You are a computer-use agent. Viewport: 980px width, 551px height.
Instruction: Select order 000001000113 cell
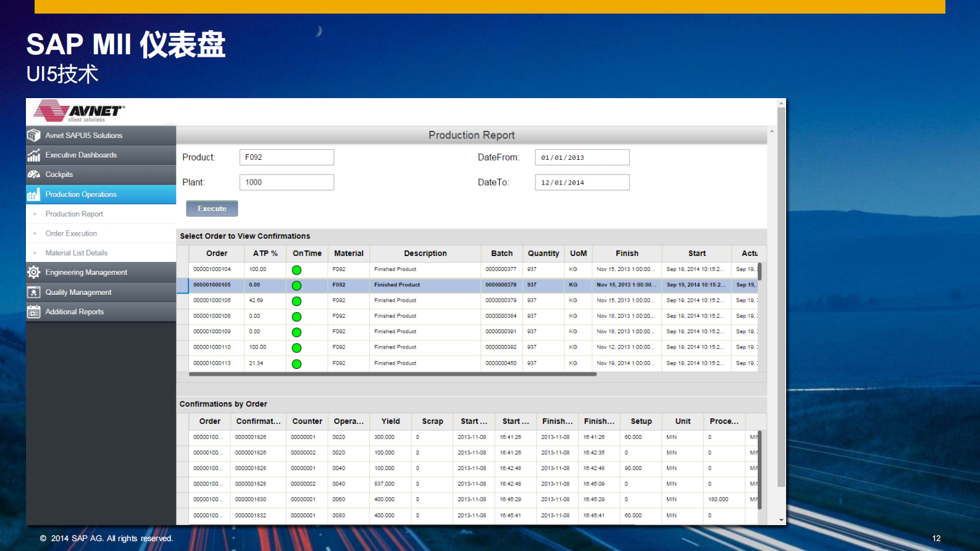point(217,363)
